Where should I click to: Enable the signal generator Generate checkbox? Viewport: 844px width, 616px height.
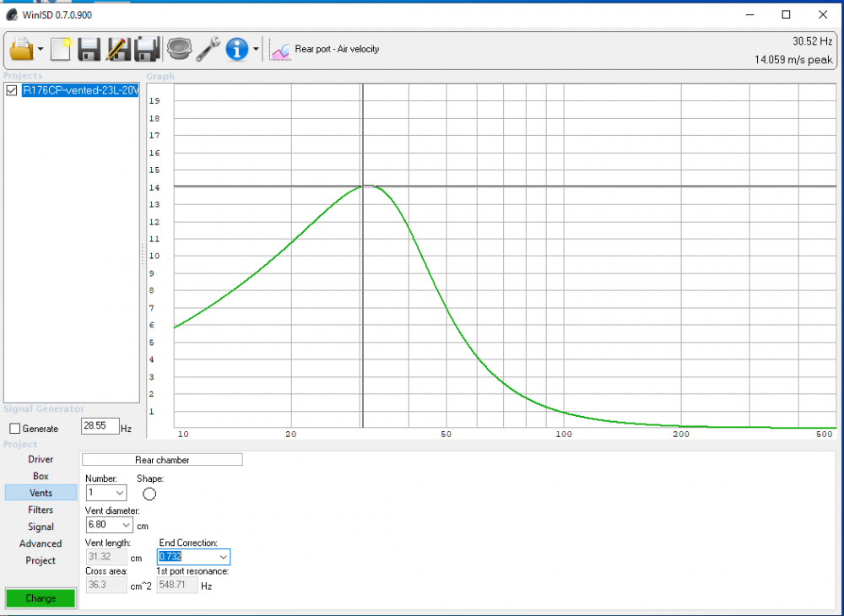pos(14,429)
